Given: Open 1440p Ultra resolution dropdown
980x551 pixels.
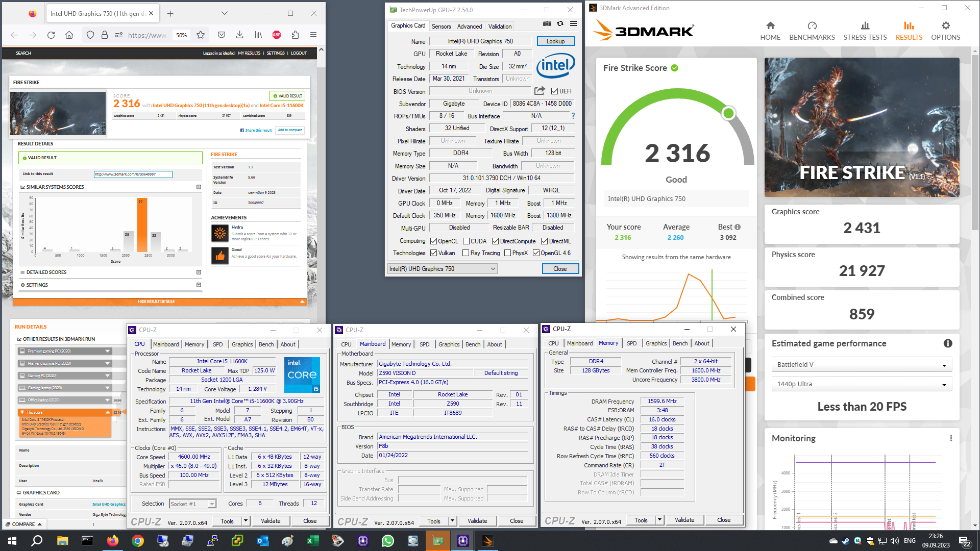Looking at the screenshot, I should pos(862,384).
